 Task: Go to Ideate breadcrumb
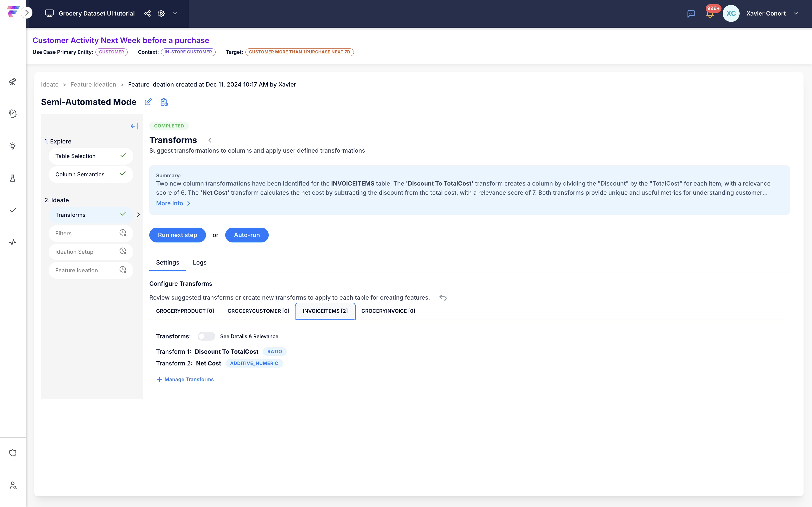pos(50,84)
